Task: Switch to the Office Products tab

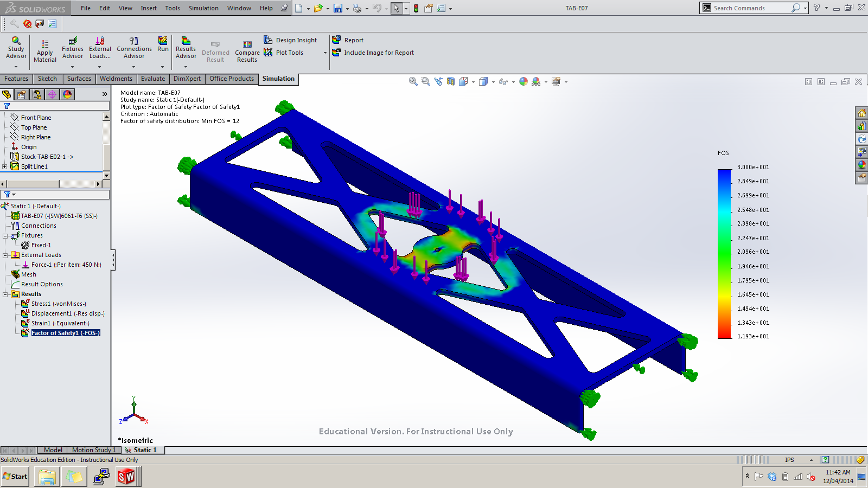Action: click(232, 79)
